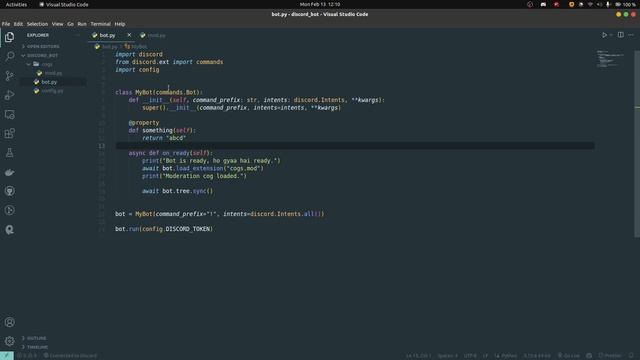Click bot.py in the breadcrumb bar
Screen dimensions: 640x360
click(109, 47)
